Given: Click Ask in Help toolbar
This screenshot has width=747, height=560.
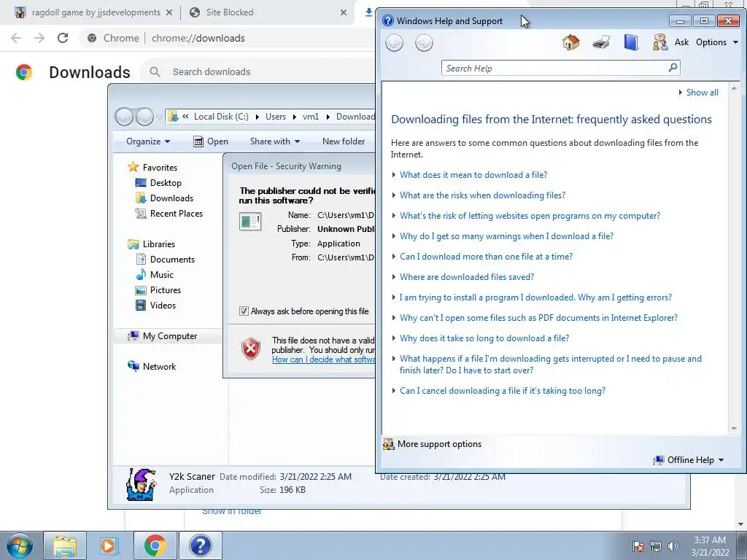Looking at the screenshot, I should tap(681, 42).
